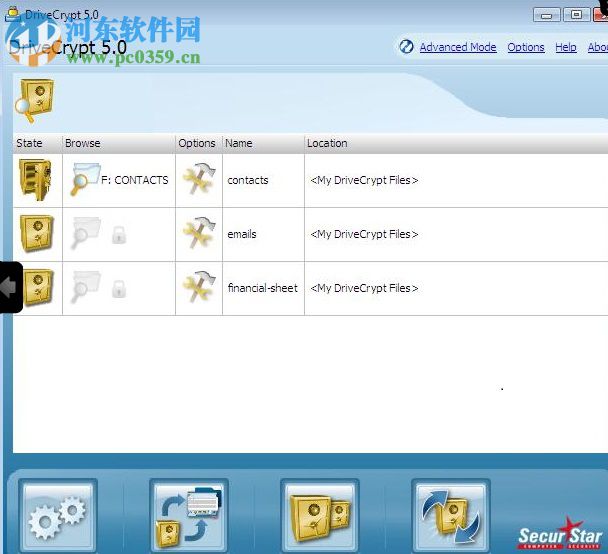Sort by the Name column header

[263, 143]
